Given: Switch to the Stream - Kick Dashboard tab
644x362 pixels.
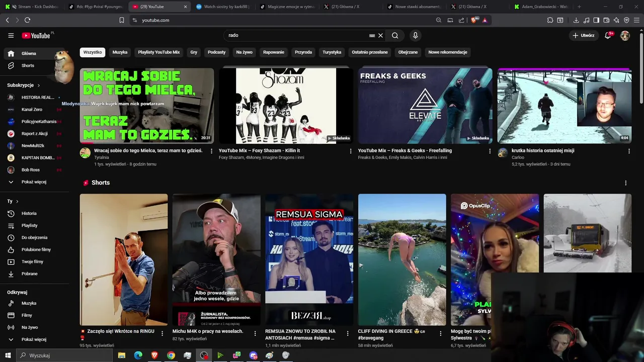Looking at the screenshot, I should coord(34,7).
